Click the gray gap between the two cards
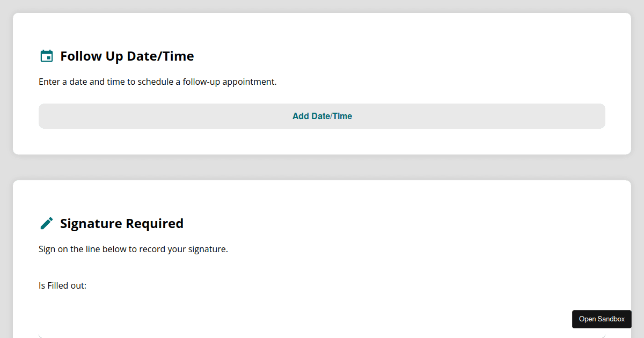Screen dimensions: 644x338 pos(322,167)
